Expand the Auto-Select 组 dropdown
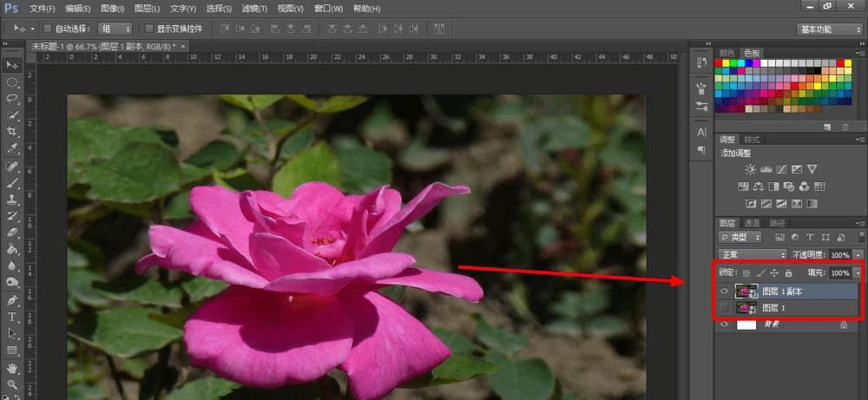 115,29
